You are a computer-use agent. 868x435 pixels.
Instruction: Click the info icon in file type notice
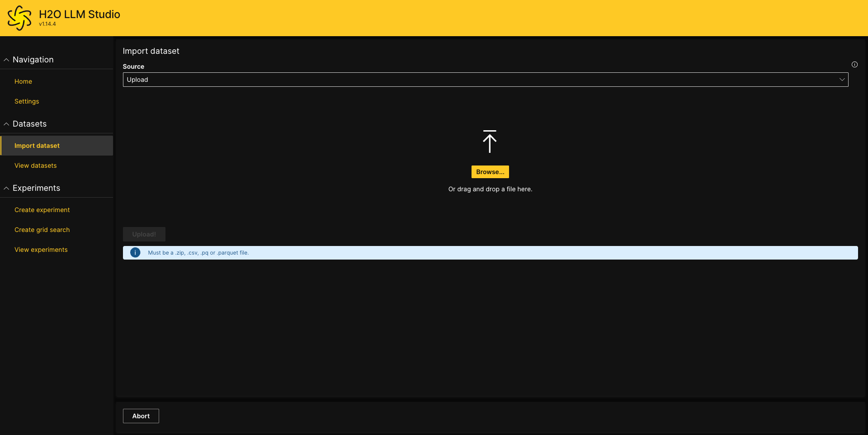(x=135, y=253)
